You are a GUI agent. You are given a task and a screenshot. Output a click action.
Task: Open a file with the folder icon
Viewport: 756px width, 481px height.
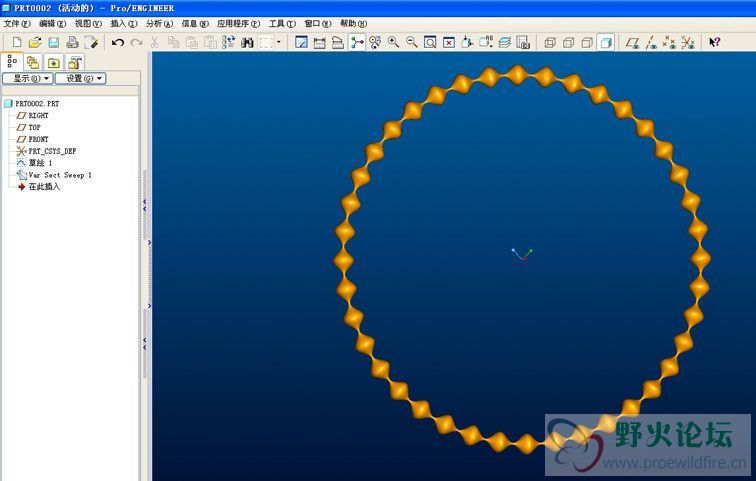35,42
